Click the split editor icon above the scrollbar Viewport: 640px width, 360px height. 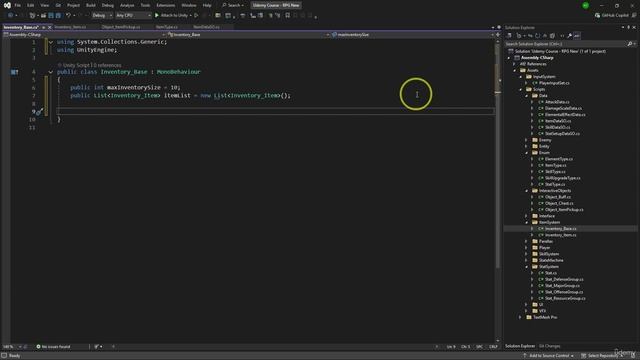point(498,35)
